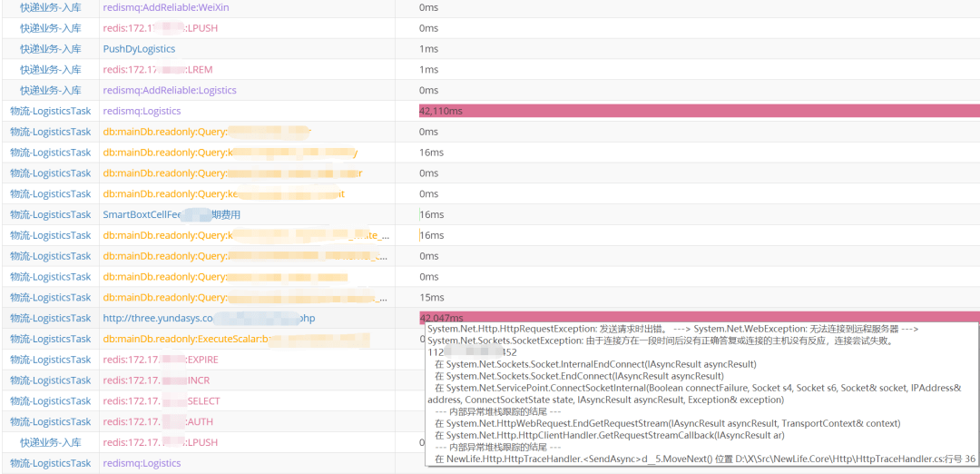The width and height of the screenshot is (980, 474).
Task: Click the PushDyLogistics span name
Action: 139,49
